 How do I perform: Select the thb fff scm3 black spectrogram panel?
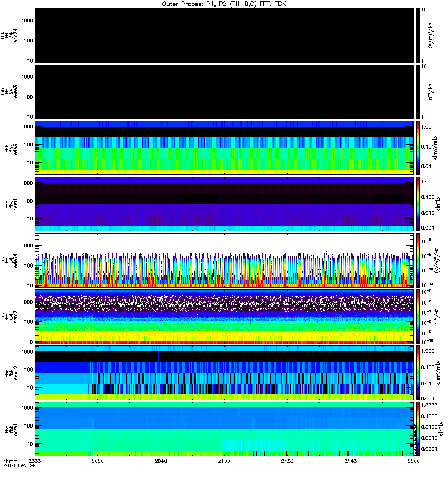tap(224, 92)
